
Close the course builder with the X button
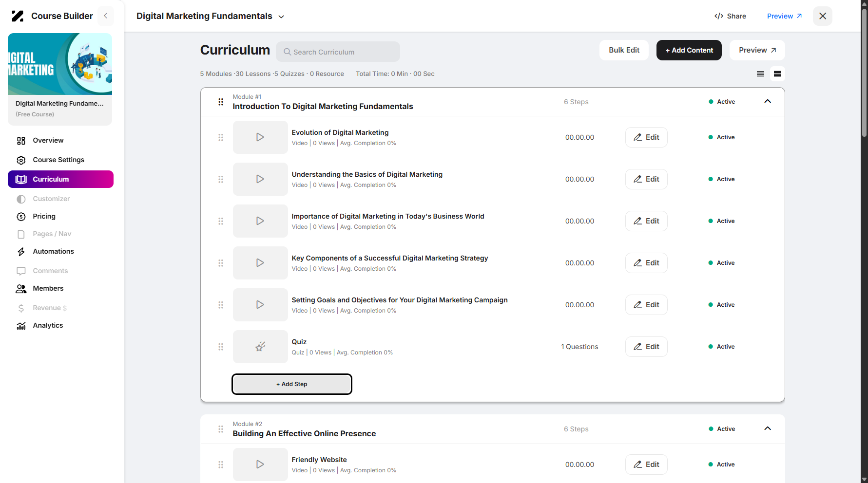(x=823, y=16)
